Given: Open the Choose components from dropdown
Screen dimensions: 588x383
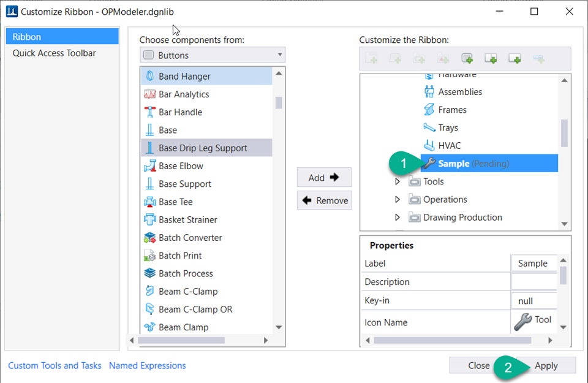Looking at the screenshot, I should (213, 55).
